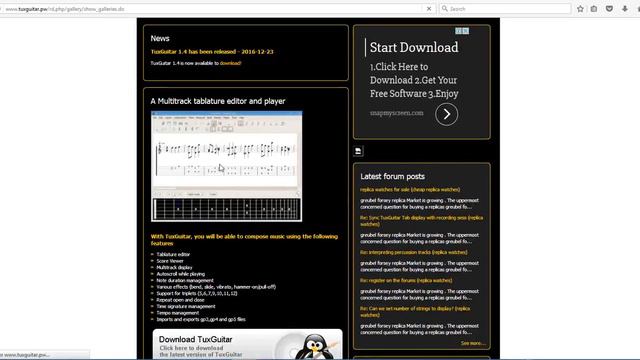This screenshot has height=360, width=640.
Task: Click 'See more...' under forum posts
Action: 473,343
